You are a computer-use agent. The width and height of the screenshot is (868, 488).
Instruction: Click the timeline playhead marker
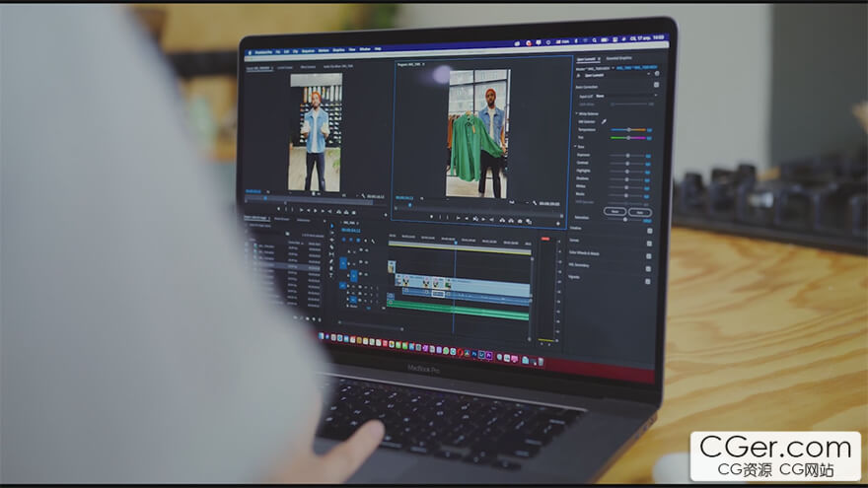[456, 243]
